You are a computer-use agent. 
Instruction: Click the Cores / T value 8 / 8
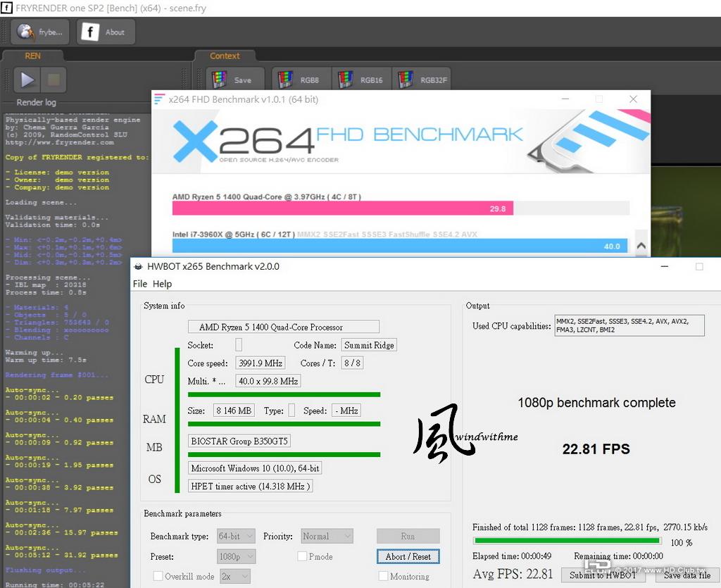[352, 363]
